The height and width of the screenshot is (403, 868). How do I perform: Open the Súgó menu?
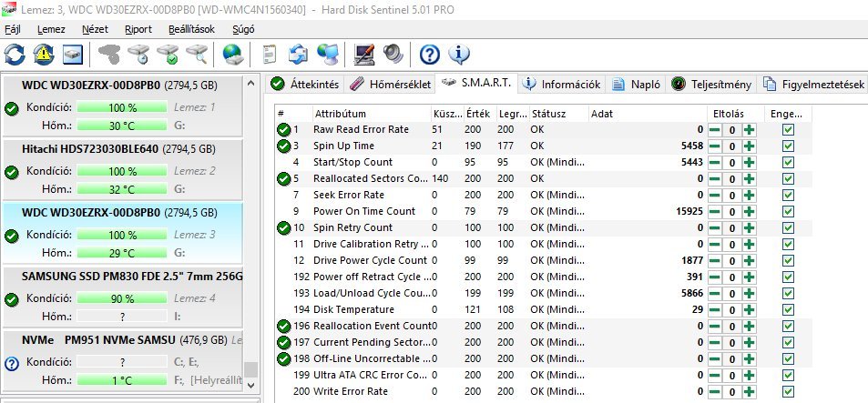click(x=243, y=29)
